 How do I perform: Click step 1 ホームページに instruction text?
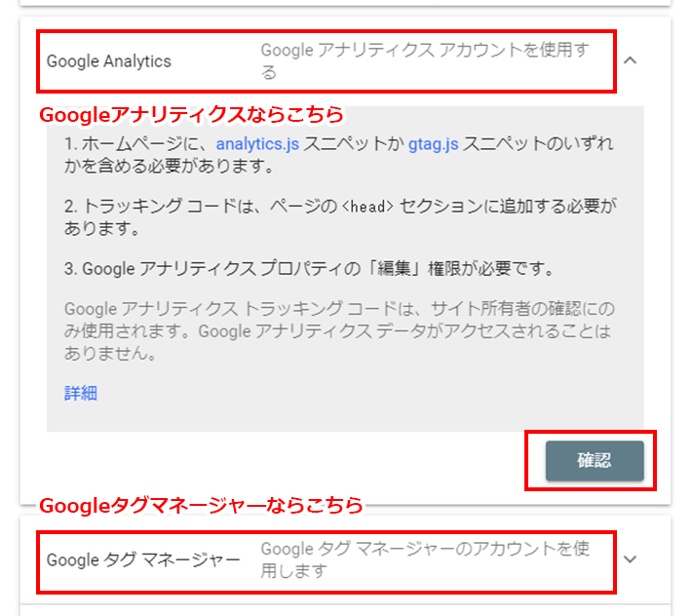tap(339, 155)
